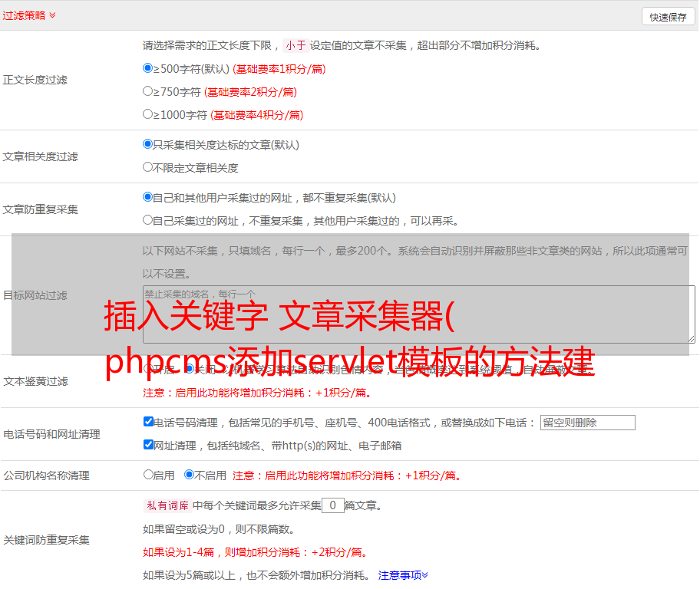Collapse the 过滤策略 section header
This screenshot has width=700, height=589.
pos(29,15)
